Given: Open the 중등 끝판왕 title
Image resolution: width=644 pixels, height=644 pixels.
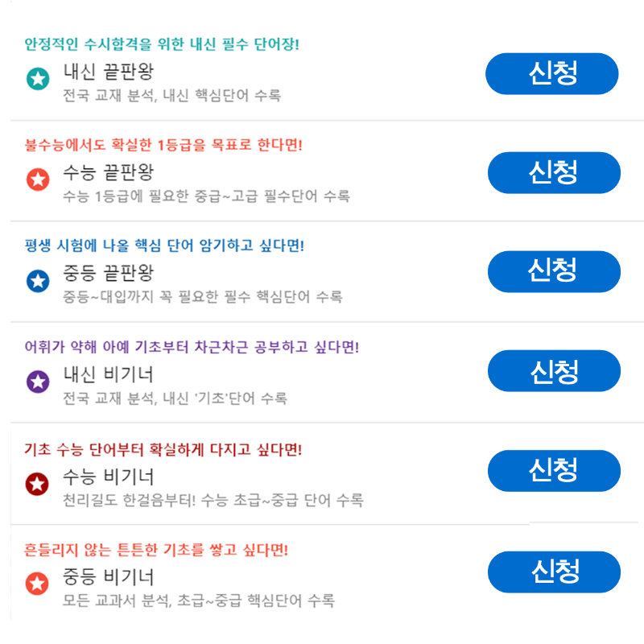Looking at the screenshot, I should click(x=109, y=273).
